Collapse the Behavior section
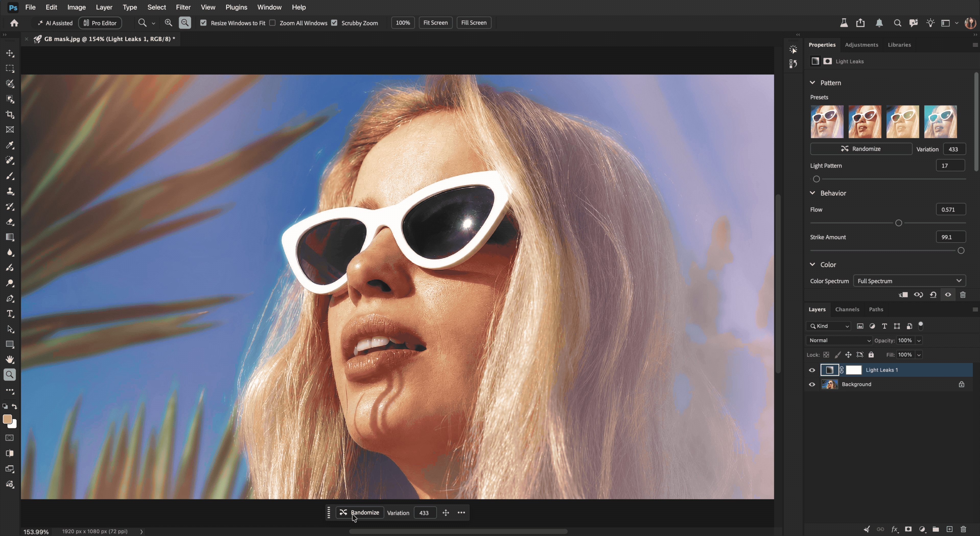The height and width of the screenshot is (536, 980). (x=813, y=193)
